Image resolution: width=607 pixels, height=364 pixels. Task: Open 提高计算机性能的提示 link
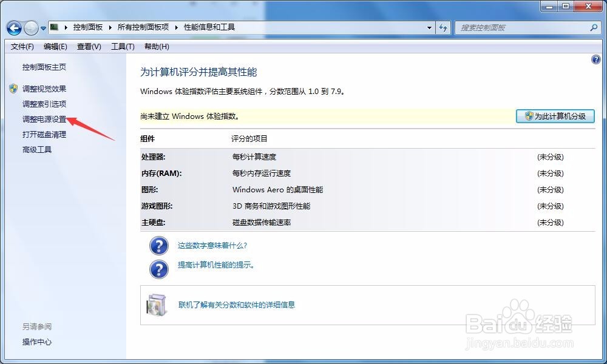[215, 265]
